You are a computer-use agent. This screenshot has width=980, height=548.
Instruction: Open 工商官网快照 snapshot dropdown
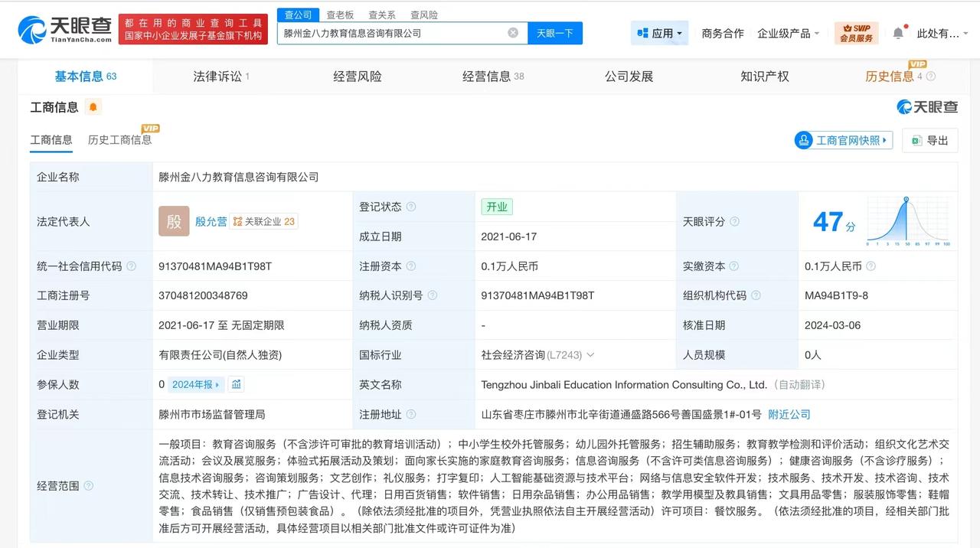(x=844, y=141)
